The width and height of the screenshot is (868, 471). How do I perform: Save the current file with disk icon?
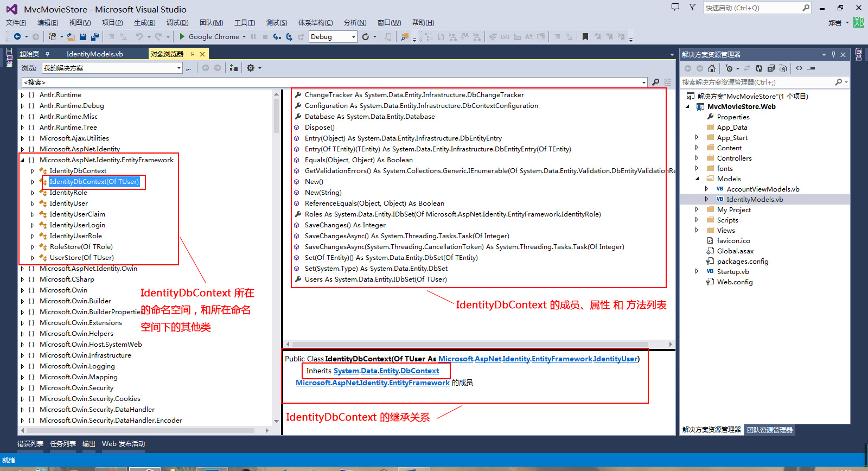coord(83,36)
